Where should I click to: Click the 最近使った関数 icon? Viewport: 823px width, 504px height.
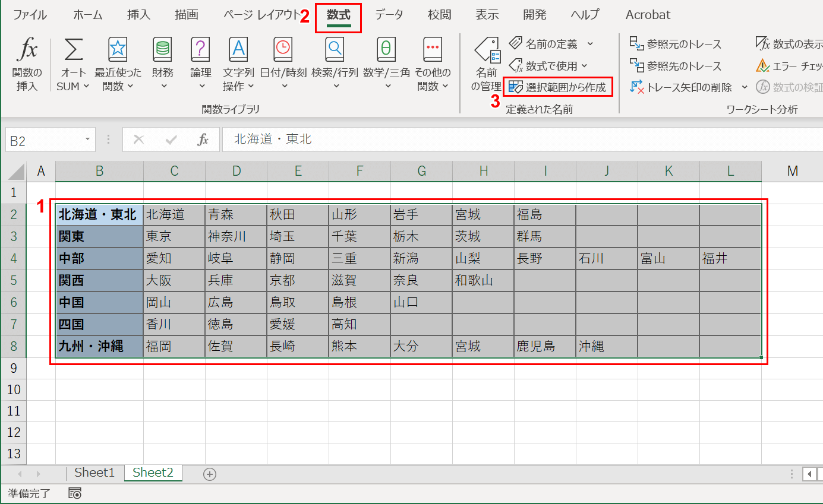118,62
